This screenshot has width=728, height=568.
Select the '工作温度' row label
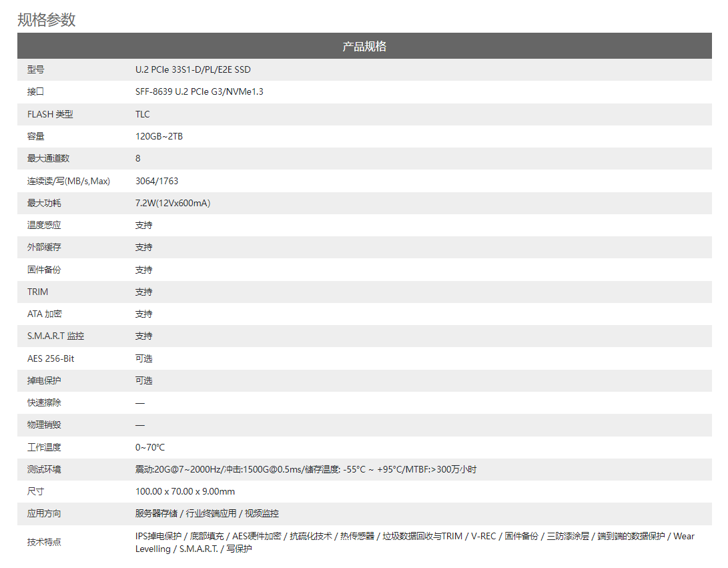click(44, 447)
